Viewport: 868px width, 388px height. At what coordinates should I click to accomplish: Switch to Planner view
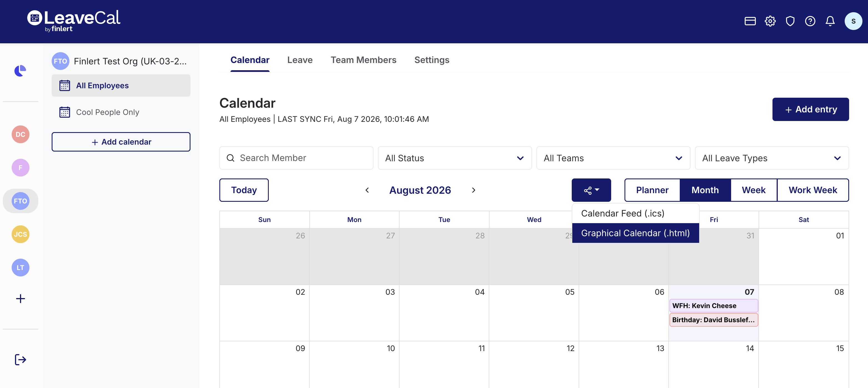(x=652, y=190)
